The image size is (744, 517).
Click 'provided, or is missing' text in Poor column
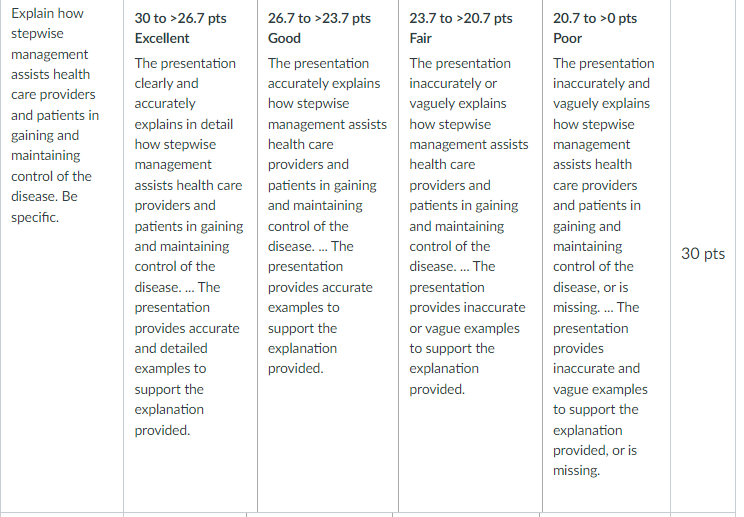click(x=595, y=460)
